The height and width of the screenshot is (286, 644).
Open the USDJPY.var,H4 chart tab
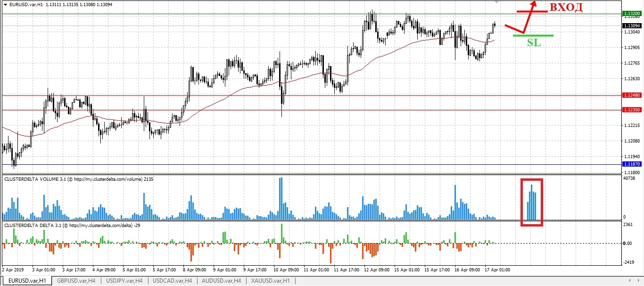tap(124, 281)
